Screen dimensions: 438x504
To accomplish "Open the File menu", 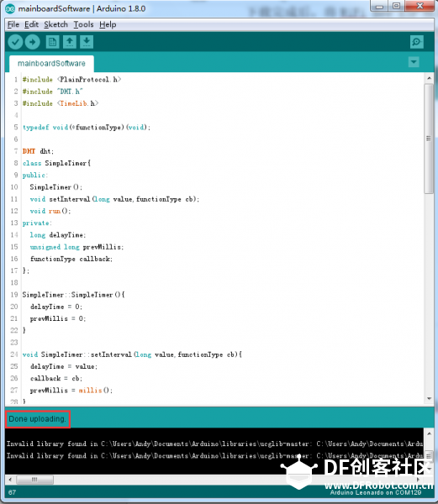I will (13, 24).
